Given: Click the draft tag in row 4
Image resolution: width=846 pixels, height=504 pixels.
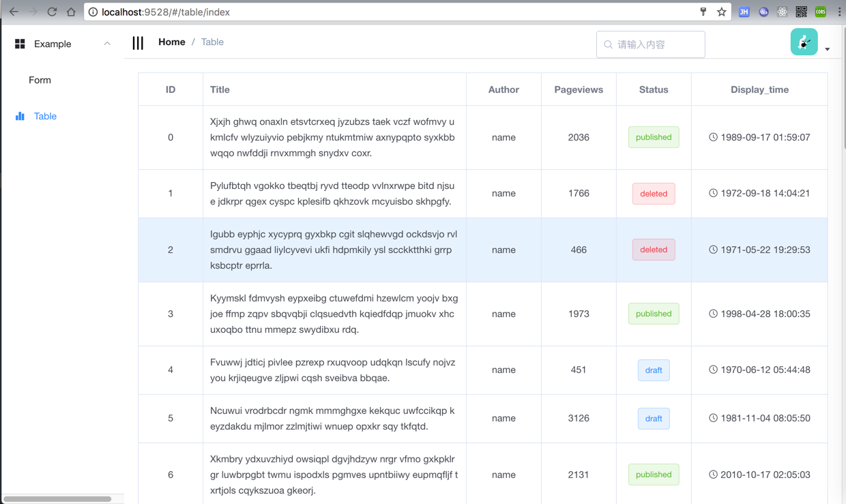Looking at the screenshot, I should point(653,370).
